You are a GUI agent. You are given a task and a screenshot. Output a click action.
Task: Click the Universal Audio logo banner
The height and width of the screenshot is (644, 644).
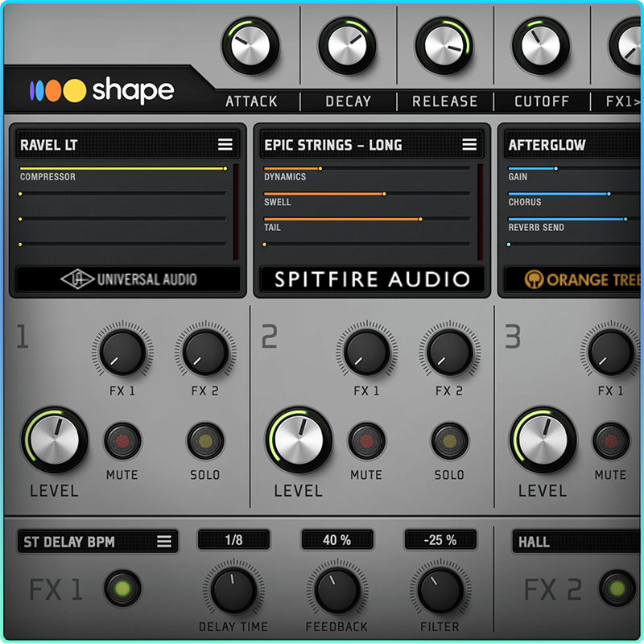(128, 279)
